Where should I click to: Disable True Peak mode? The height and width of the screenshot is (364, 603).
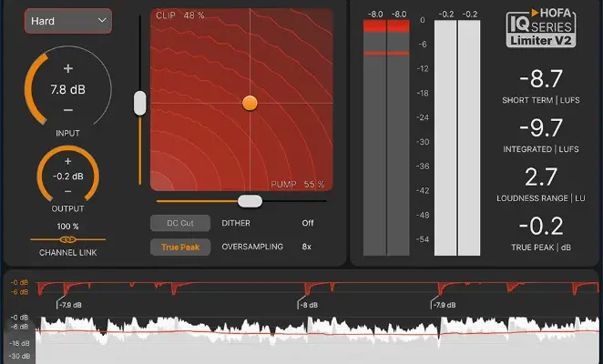click(180, 247)
